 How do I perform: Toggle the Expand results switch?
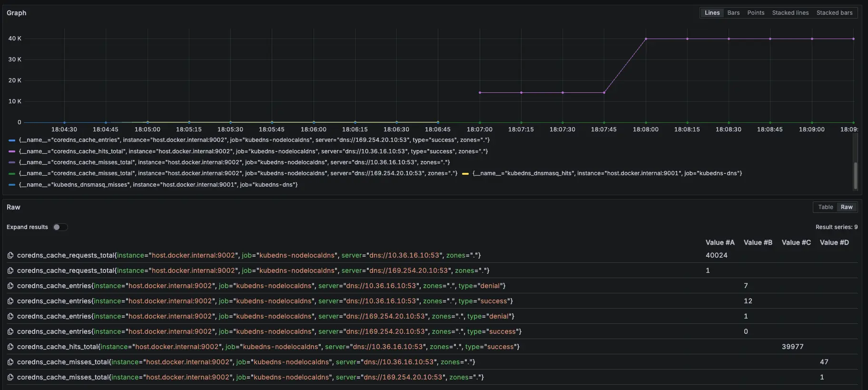[60, 227]
